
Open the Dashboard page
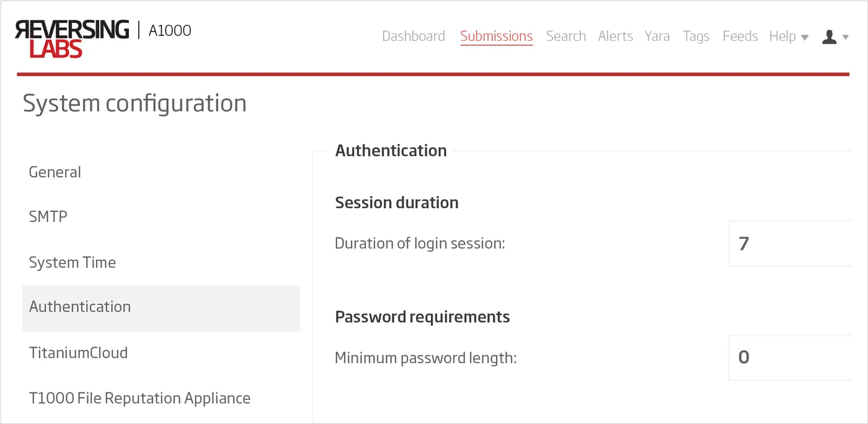point(413,36)
